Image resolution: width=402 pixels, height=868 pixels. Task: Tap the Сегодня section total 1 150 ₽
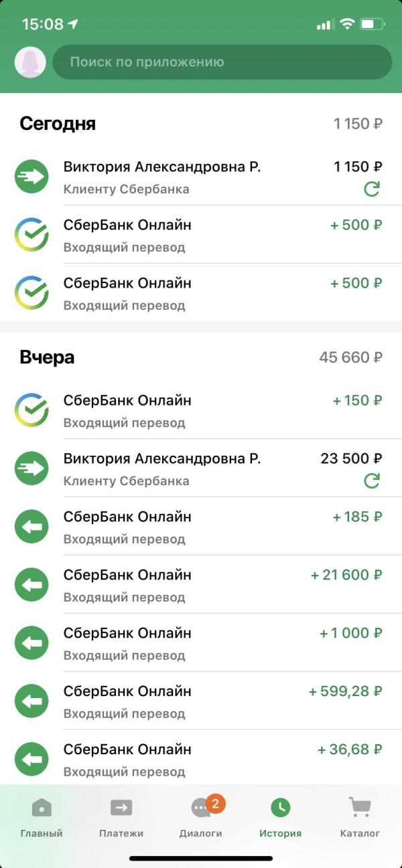[x=358, y=124]
